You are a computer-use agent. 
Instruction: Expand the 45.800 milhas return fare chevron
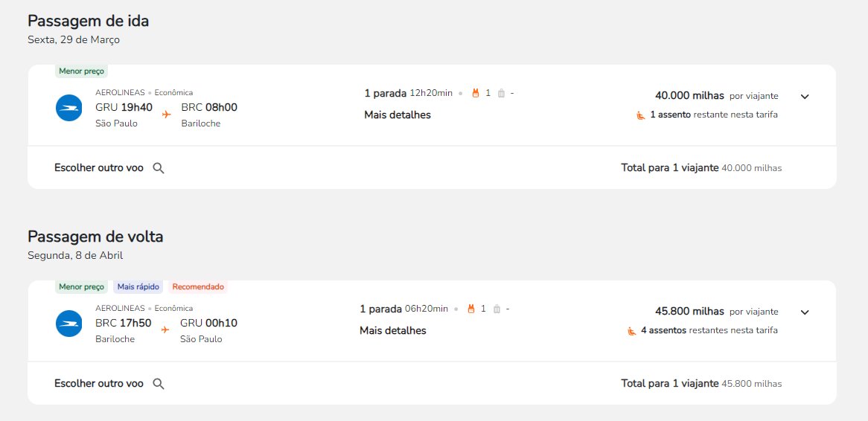805,312
